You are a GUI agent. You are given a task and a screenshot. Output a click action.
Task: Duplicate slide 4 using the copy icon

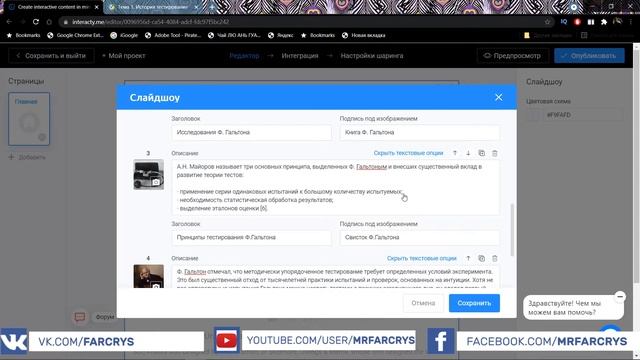pos(482,258)
